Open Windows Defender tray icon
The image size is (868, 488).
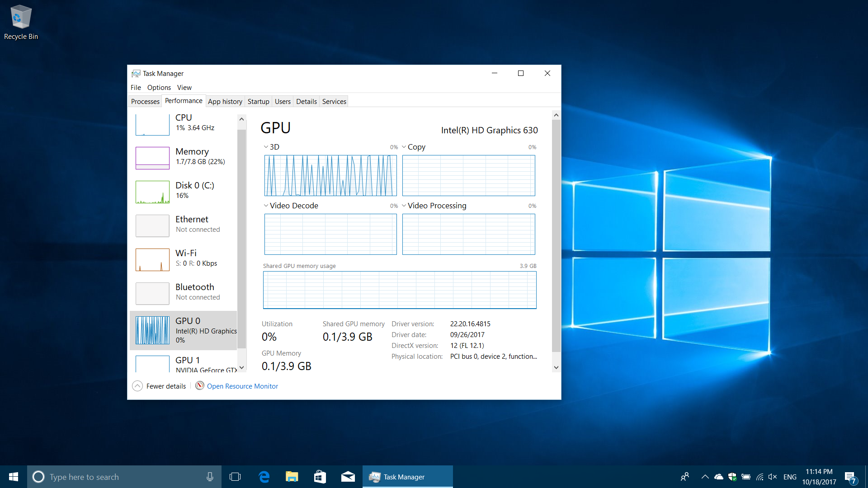point(732,477)
